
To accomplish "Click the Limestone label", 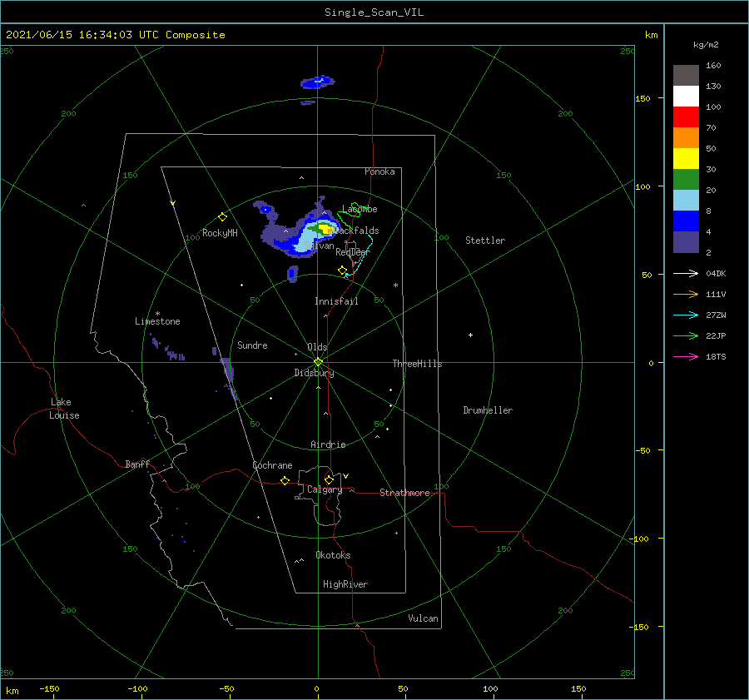I will pos(157,321).
